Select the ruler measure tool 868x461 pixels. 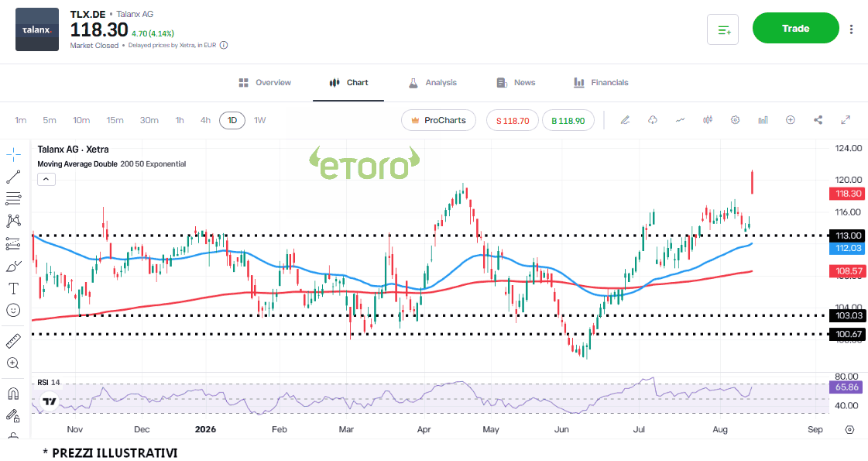13,341
